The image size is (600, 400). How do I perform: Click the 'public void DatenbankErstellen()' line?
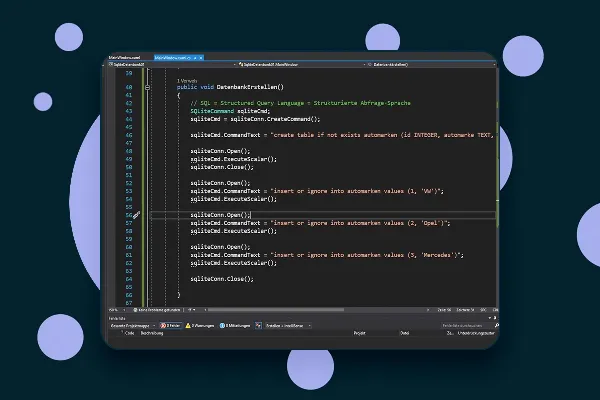[x=230, y=87]
